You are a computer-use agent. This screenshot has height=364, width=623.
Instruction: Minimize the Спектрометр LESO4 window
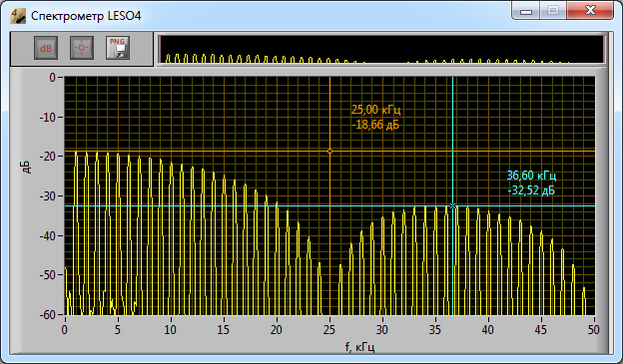pyautogui.click(x=525, y=11)
